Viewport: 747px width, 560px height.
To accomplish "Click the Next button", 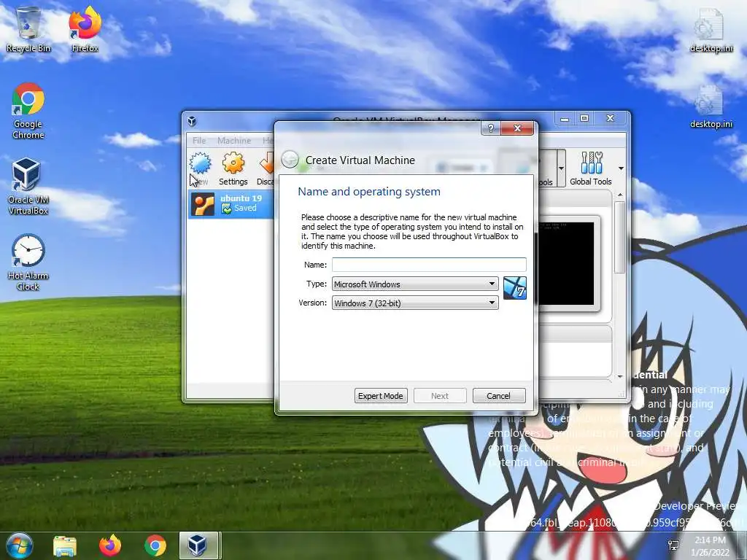I will click(x=440, y=396).
